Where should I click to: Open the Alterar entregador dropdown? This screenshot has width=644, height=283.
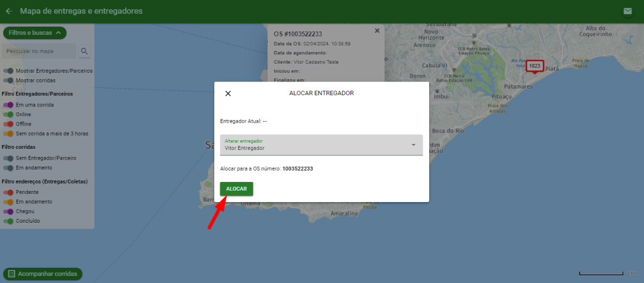(x=321, y=145)
